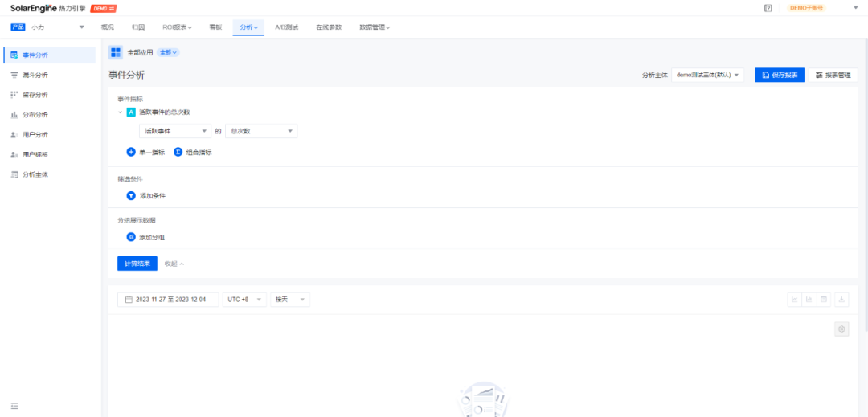Click the 计算结果 button

coord(137,264)
